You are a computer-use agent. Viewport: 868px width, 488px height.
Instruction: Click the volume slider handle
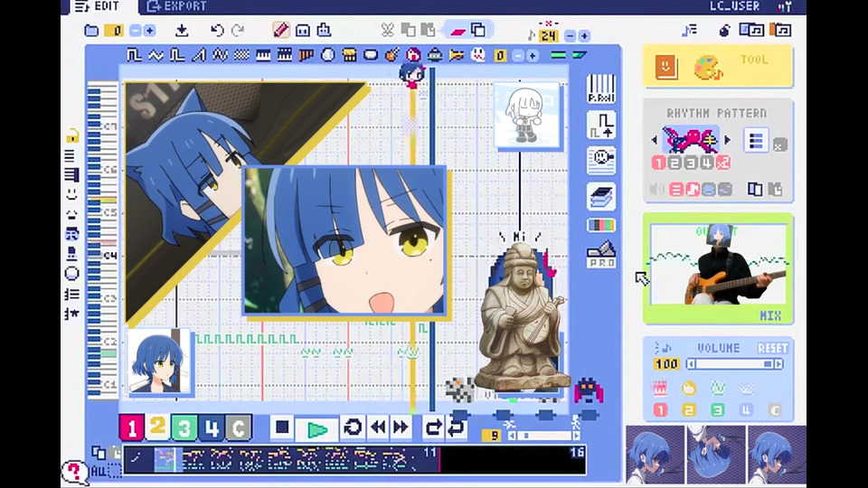coord(769,364)
